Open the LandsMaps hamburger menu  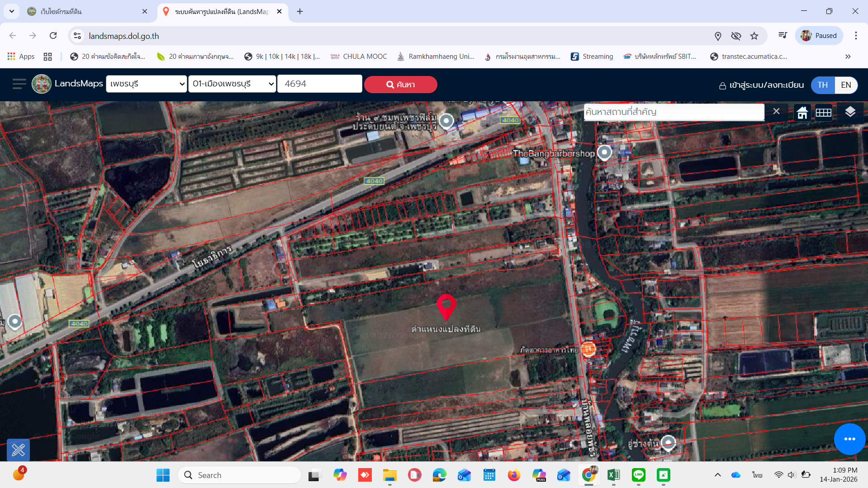pos(19,84)
